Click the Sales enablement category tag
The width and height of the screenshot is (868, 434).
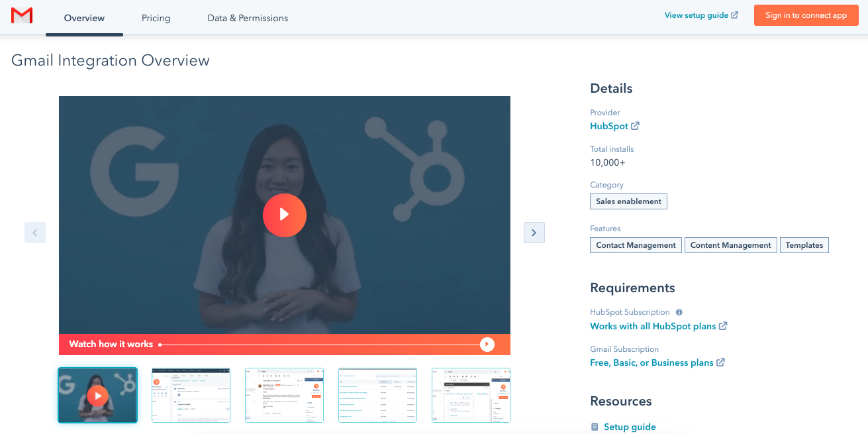tap(628, 201)
